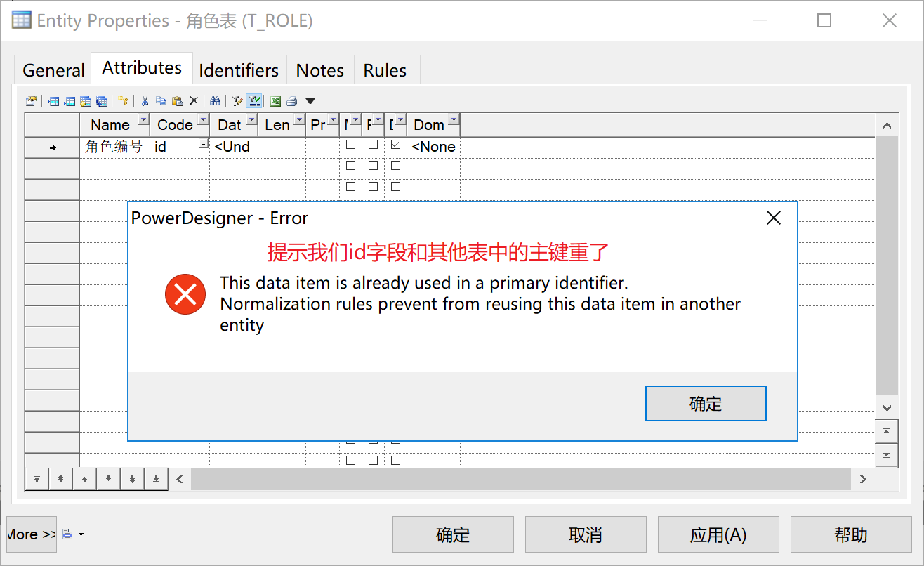Cut the selected attribute with scissors icon
The width and height of the screenshot is (924, 566).
click(145, 100)
